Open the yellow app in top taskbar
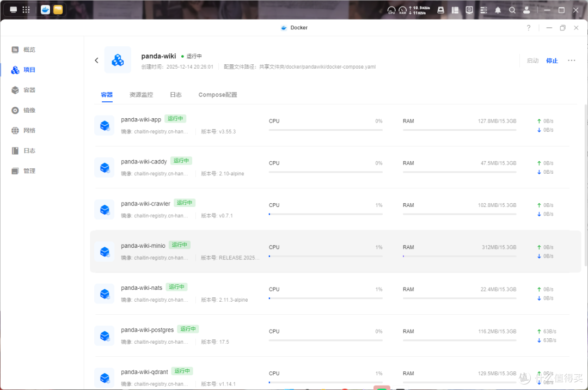Screen dimensions: 588x390 (58, 10)
